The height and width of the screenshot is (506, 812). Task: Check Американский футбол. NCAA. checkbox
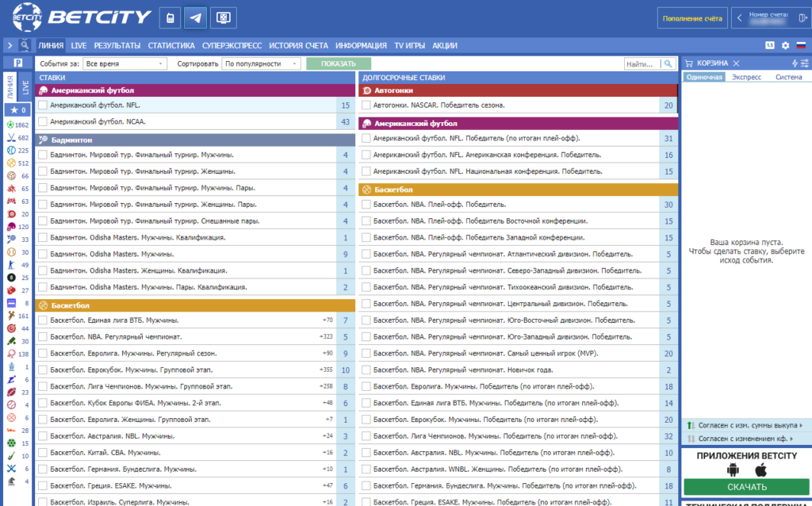43,121
